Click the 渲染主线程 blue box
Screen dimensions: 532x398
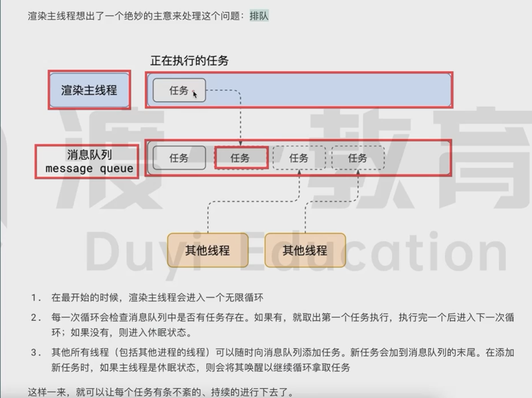(89, 90)
